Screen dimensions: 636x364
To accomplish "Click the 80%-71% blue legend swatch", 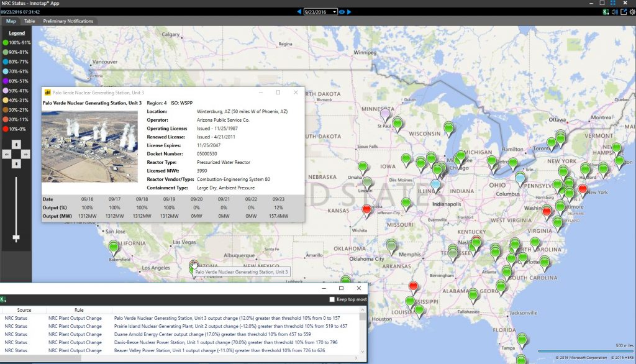I will 5,61.
